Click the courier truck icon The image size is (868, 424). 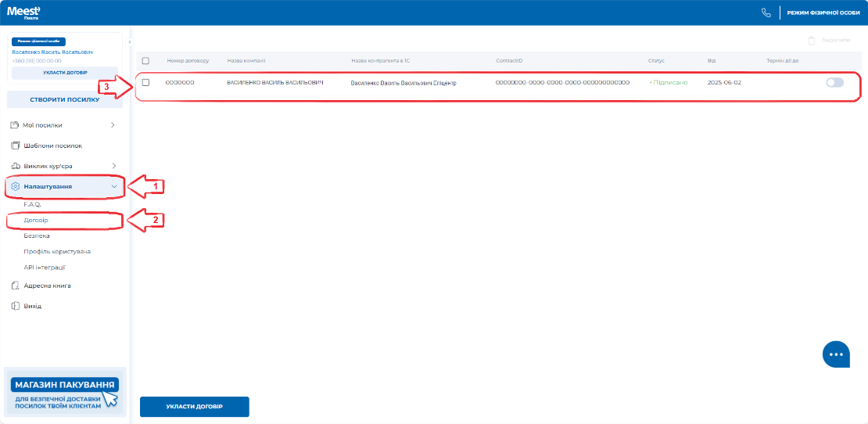(16, 166)
